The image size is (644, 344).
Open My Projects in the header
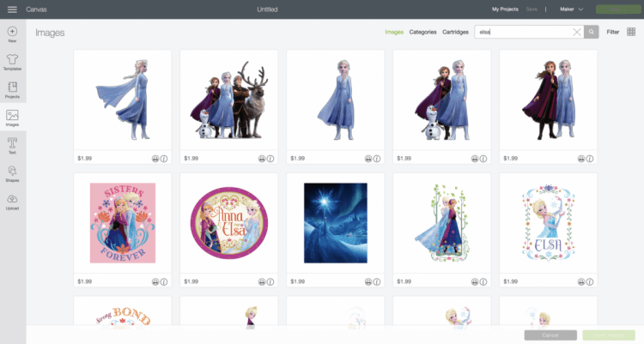(505, 9)
